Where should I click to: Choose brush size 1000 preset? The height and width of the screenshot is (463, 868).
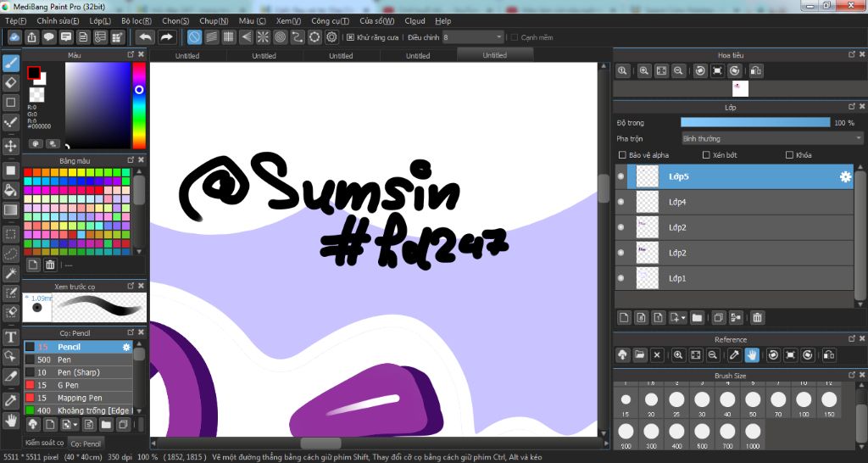pos(753,435)
